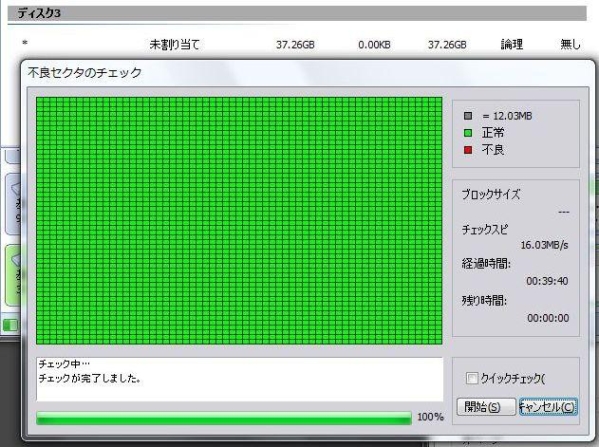Click the チェック中 log line

tap(64, 363)
